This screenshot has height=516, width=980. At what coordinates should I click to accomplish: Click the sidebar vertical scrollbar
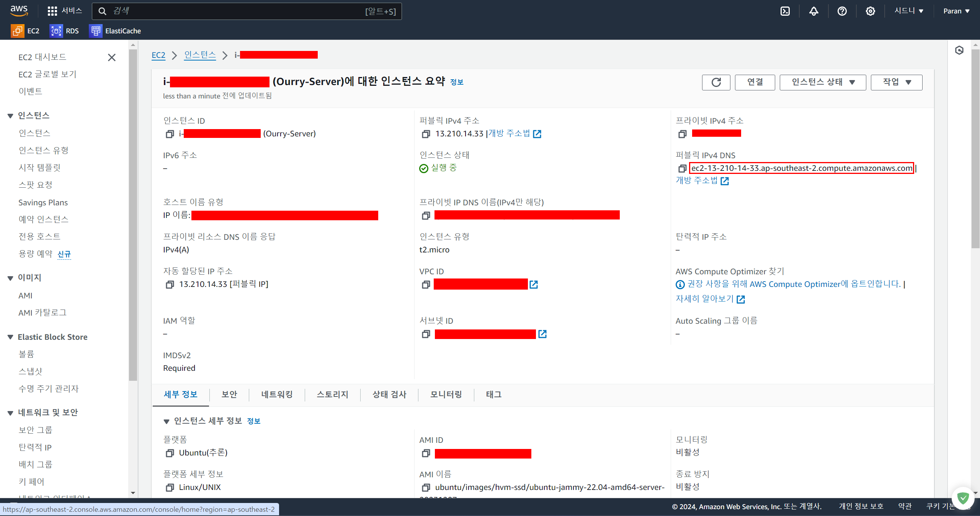click(133, 215)
